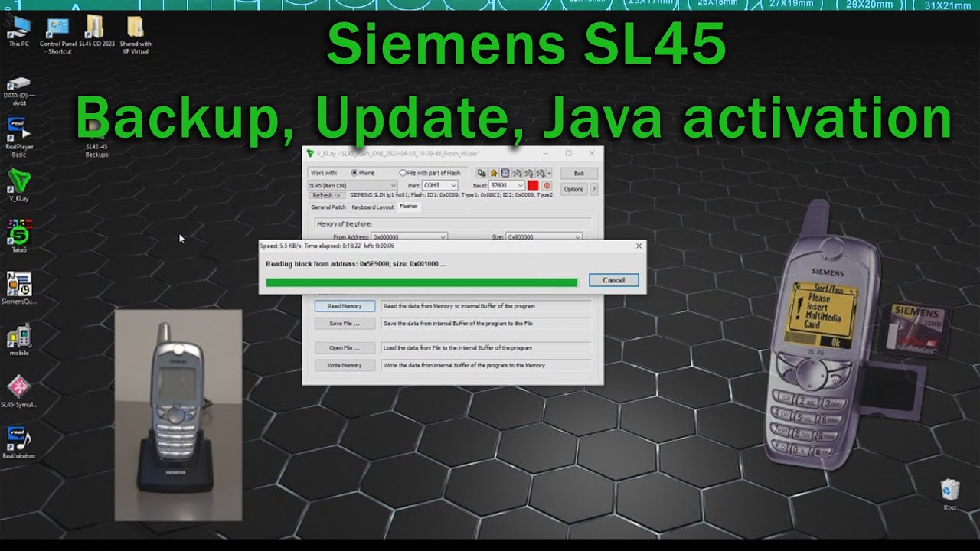Open the Port COM5 dropdown
980x551 pixels.
(440, 185)
